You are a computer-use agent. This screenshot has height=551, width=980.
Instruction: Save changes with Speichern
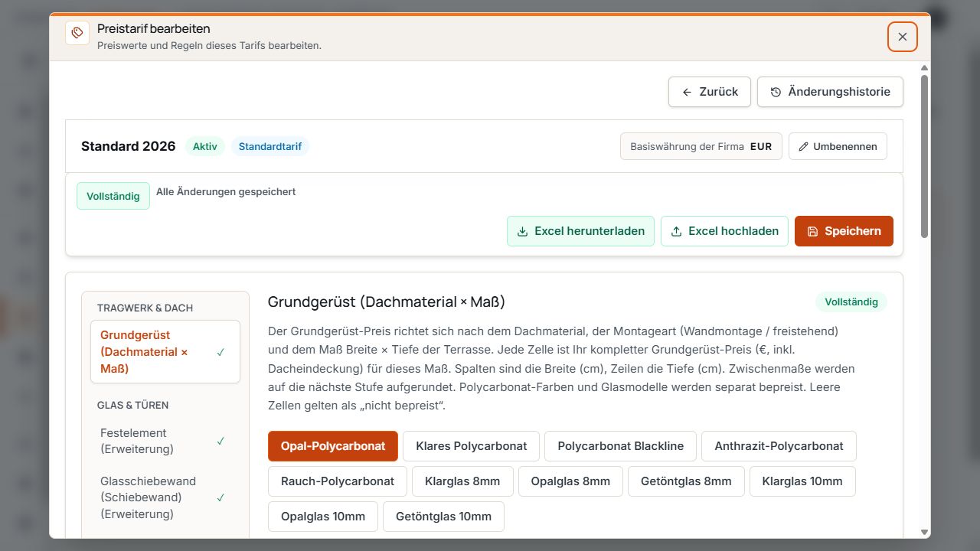[x=844, y=231]
